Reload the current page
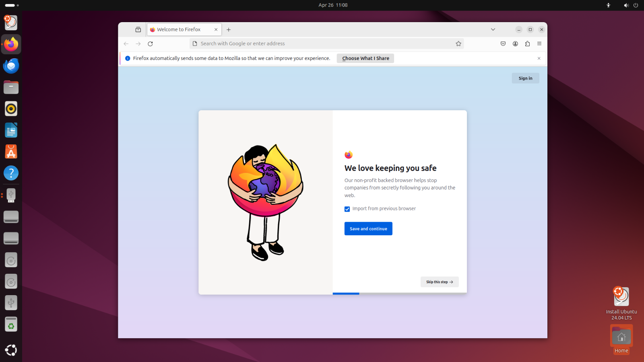The width and height of the screenshot is (644, 362). pyautogui.click(x=150, y=43)
